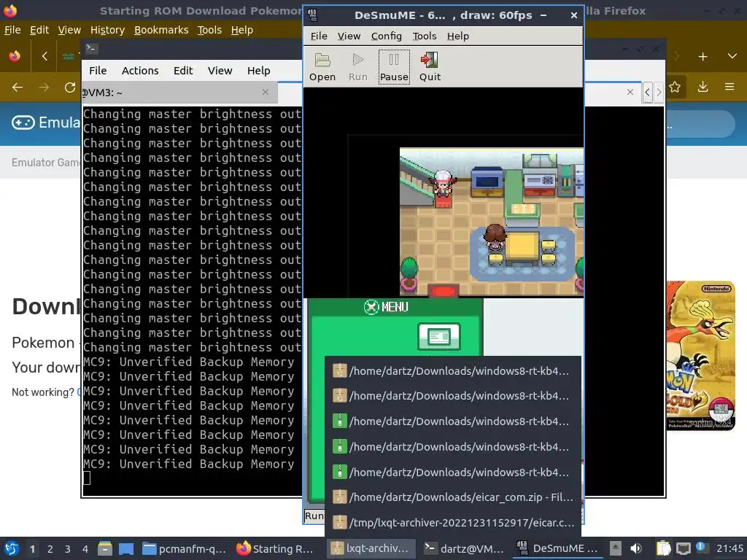The width and height of the screenshot is (747, 560).
Task: Open the LXQt application menu launcher
Action: pos(12,548)
